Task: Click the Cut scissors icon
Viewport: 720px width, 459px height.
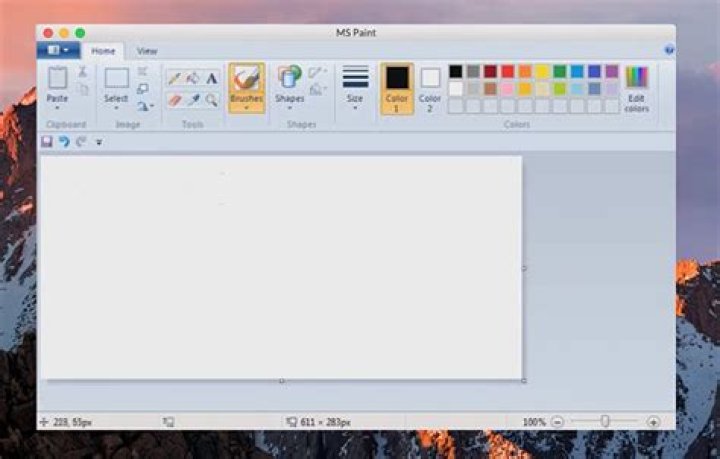Action: click(82, 71)
